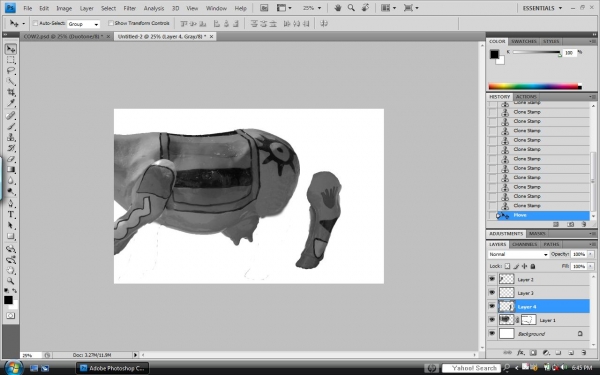The height and width of the screenshot is (375, 600).
Task: Select the 3D Rotate tool
Action: [11, 249]
